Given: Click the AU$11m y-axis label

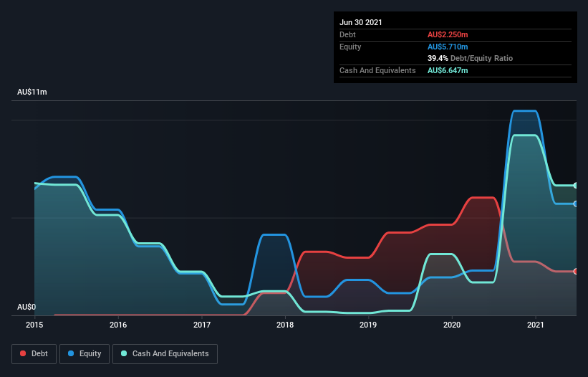Looking at the screenshot, I should tap(32, 92).
